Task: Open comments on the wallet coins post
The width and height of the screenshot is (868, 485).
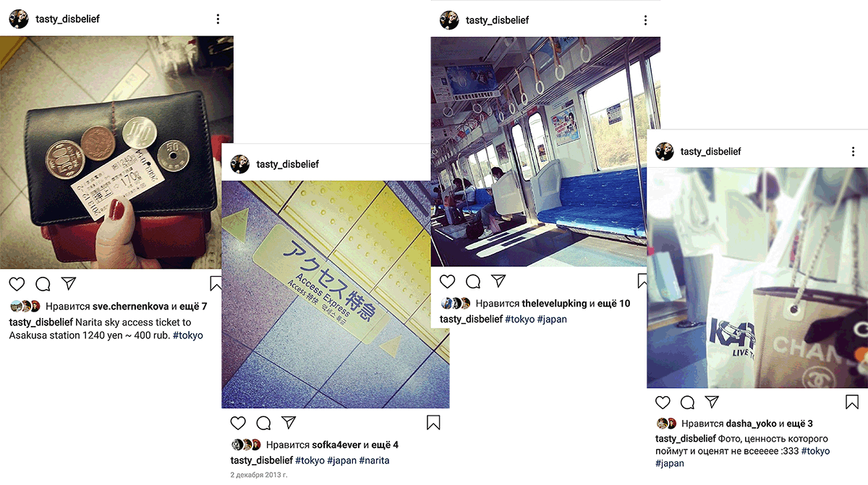Action: (x=43, y=283)
